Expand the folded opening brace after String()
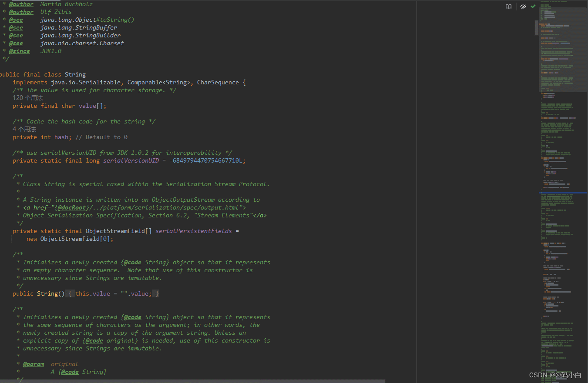 pos(70,294)
